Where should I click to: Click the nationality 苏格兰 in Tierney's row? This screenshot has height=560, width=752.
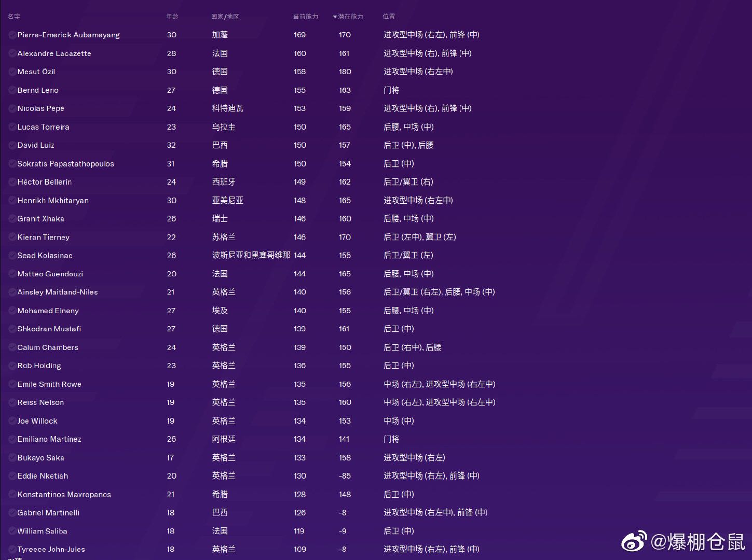point(224,237)
